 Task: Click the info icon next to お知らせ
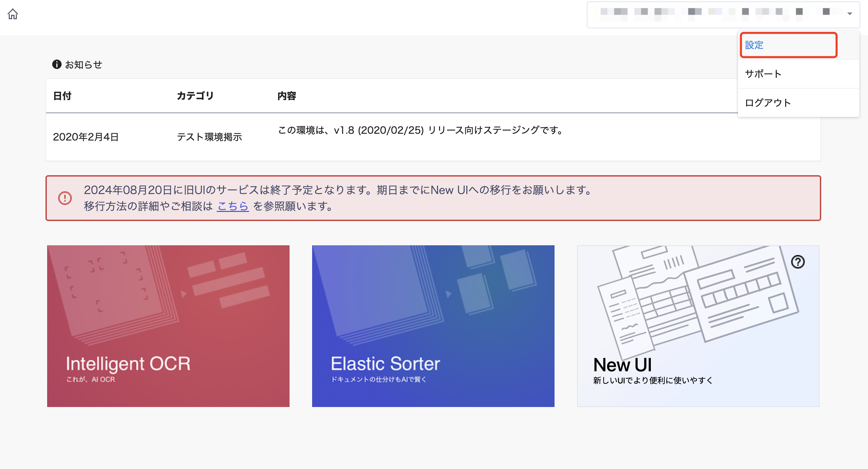pos(56,64)
